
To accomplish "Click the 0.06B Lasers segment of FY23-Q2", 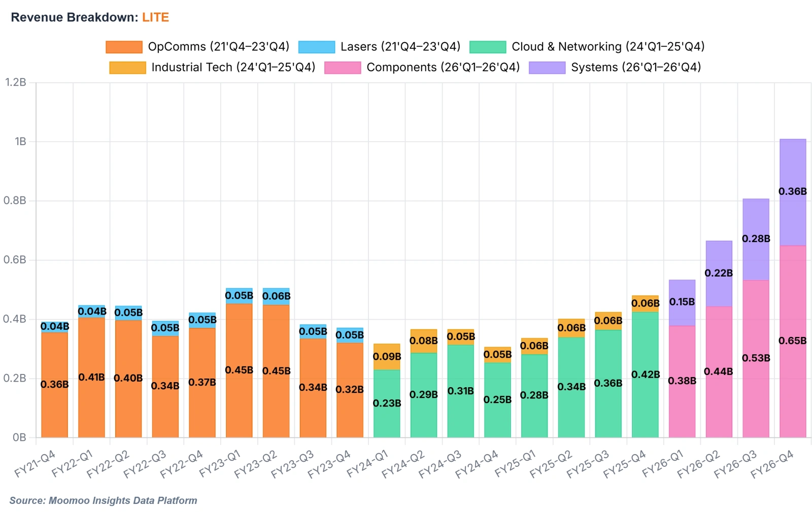I will pos(276,296).
